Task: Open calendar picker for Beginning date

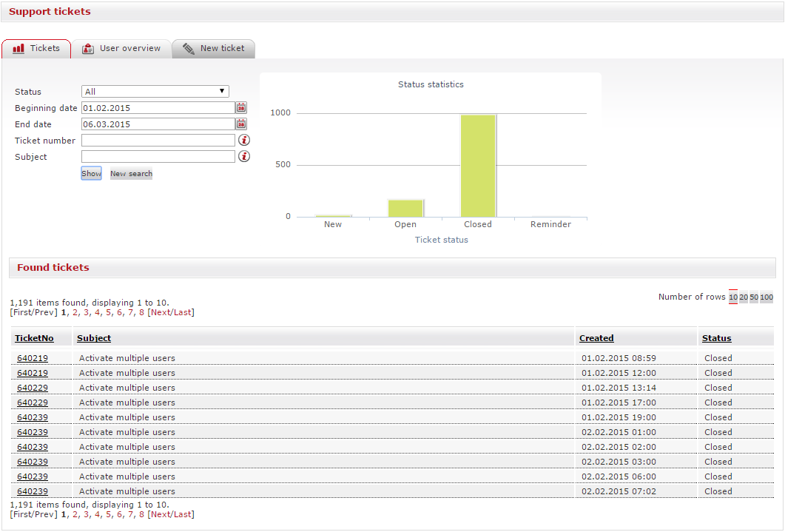Action: [x=241, y=108]
